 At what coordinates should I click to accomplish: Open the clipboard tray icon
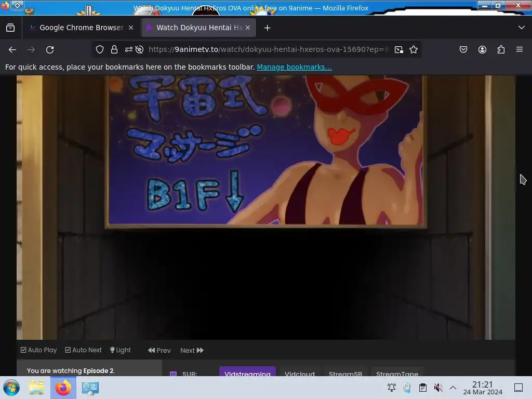[423, 388]
